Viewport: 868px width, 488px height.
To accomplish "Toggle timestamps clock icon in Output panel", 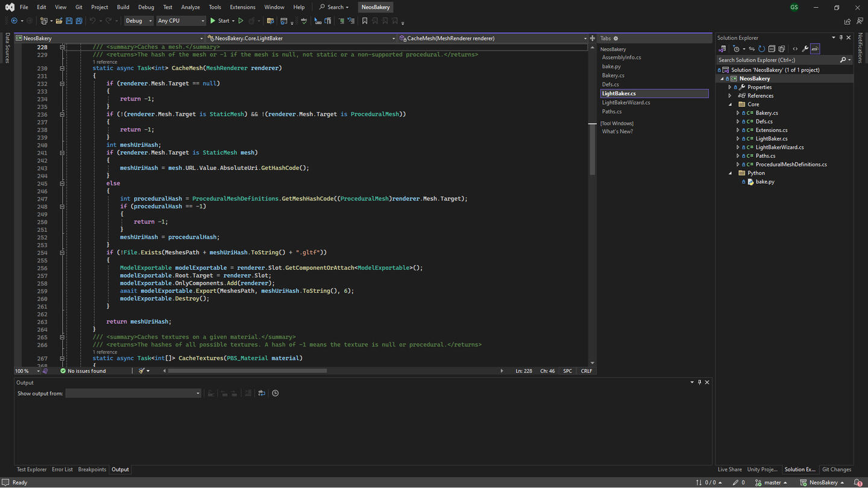I will click(275, 393).
